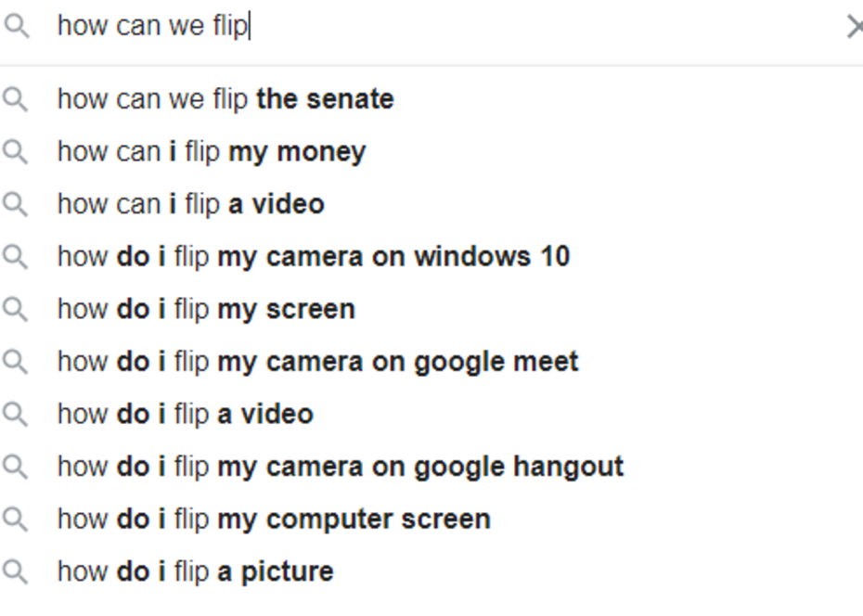The width and height of the screenshot is (863, 616).
Task: Click magnifier icon beside "flip my money" suggestion
Action: tap(16, 152)
